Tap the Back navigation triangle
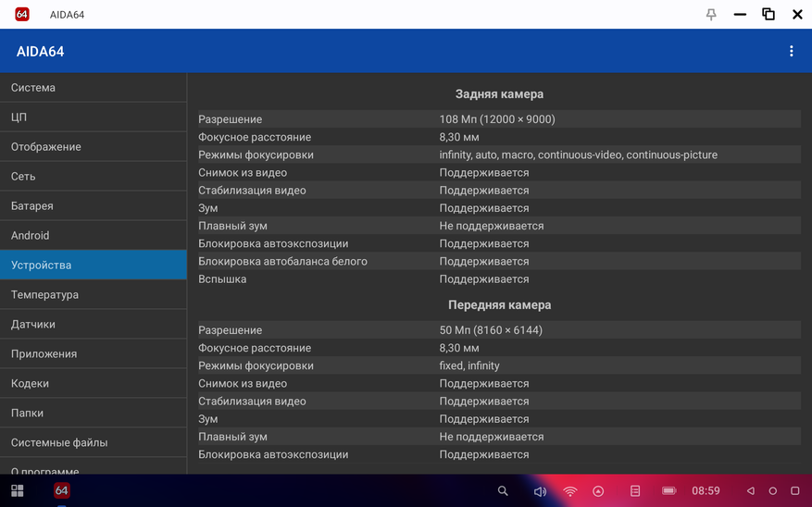 [750, 490]
